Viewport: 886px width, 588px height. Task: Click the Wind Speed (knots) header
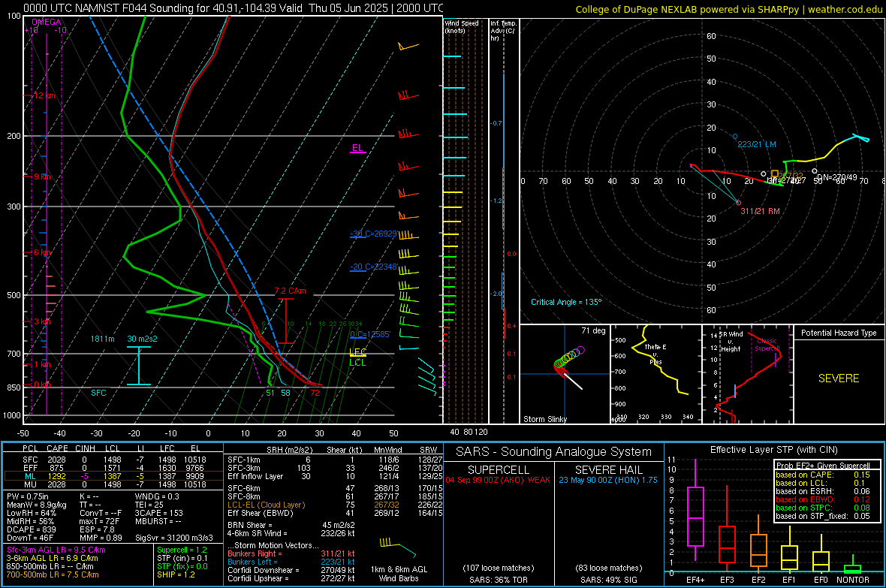(462, 26)
